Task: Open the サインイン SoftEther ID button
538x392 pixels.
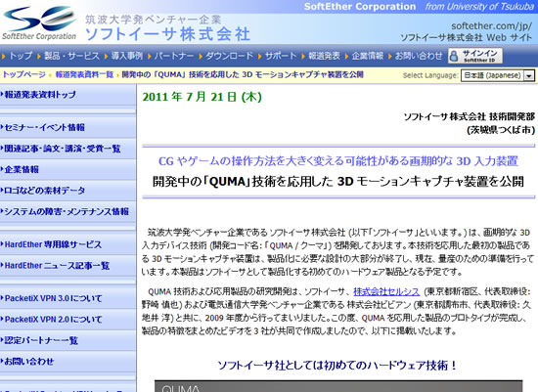Action: click(x=475, y=56)
